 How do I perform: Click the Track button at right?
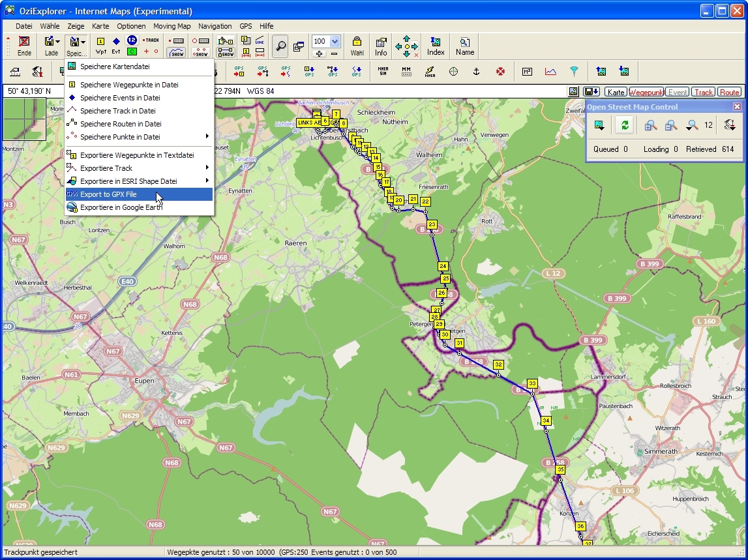703,92
